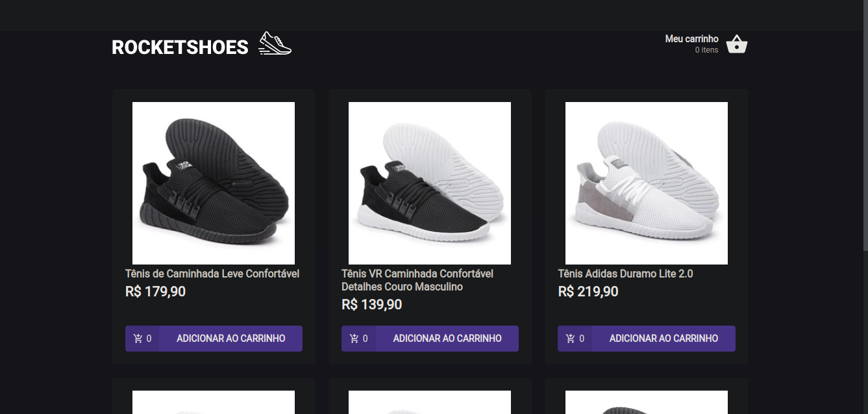Screen dimensions: 868x414
Task: Add Adidas Duramo Lite 2.0 to cart
Action: pyautogui.click(x=663, y=339)
